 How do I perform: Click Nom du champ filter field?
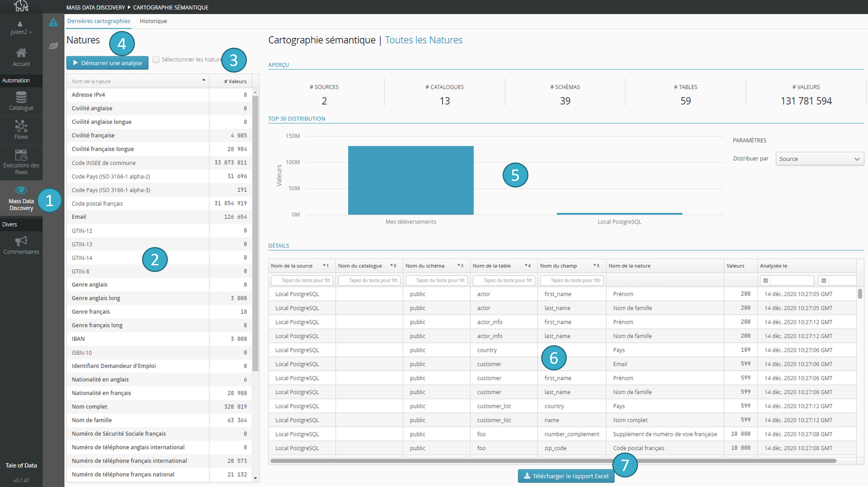[x=572, y=280]
